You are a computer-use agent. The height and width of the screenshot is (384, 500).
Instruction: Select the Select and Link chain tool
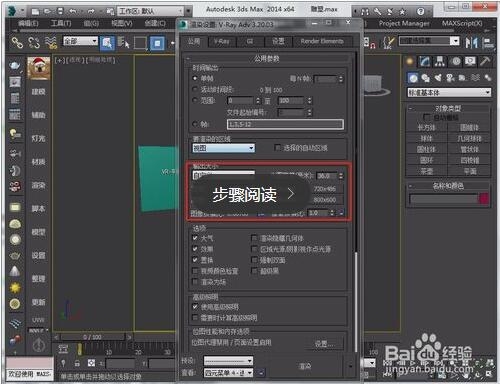coord(17,42)
